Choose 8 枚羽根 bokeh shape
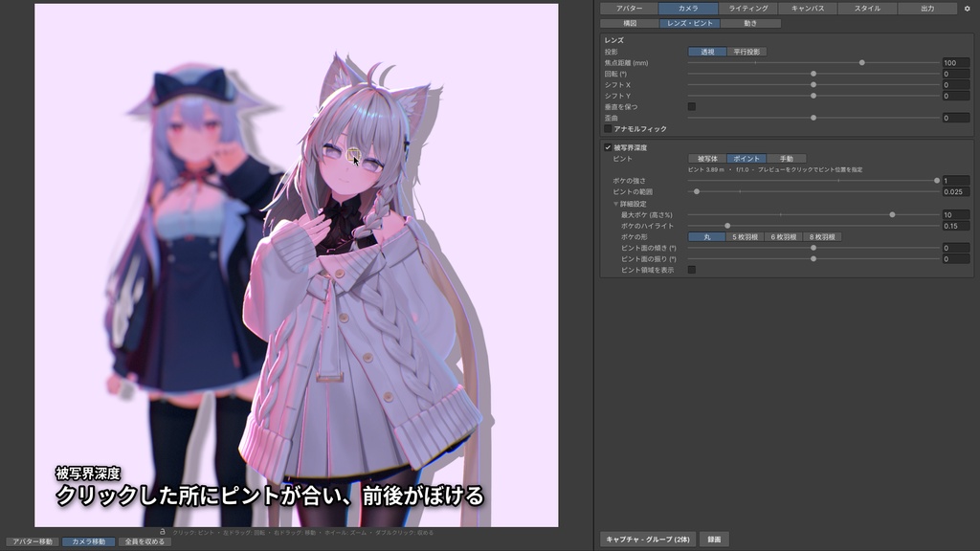This screenshot has height=551, width=980. (822, 237)
